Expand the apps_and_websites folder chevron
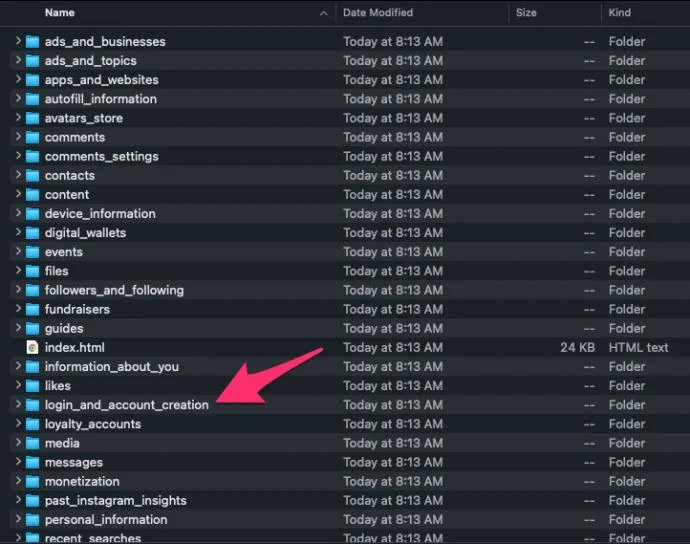 click(x=18, y=79)
